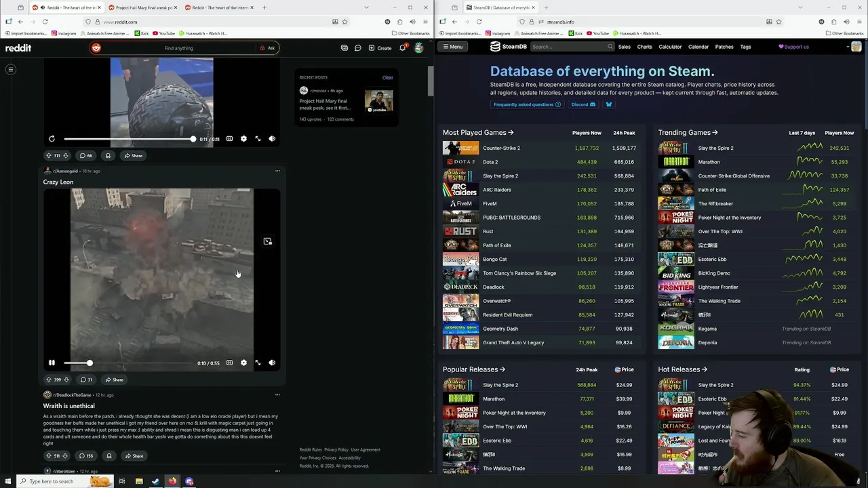Screen dimensions: 868x488
Task: Pause the Crazy Leon video
Action: pos(52,363)
